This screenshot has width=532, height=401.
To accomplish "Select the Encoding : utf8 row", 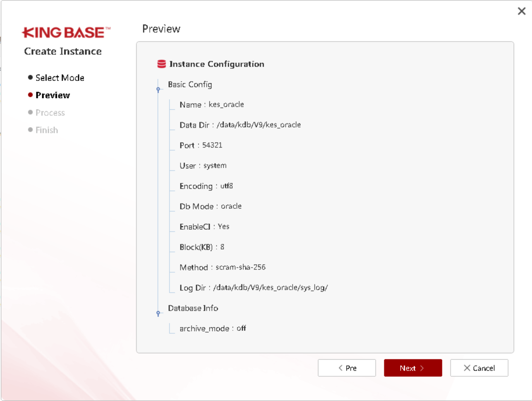I will pyautogui.click(x=206, y=186).
